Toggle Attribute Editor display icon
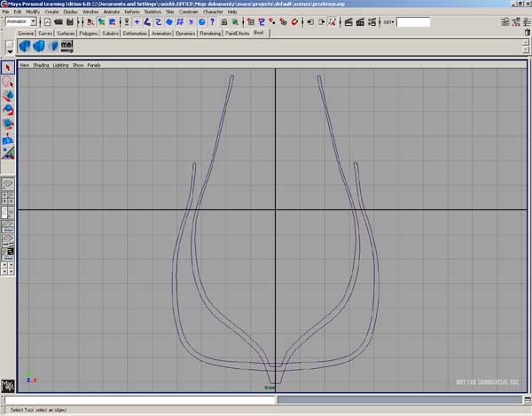Image resolution: width=532 pixels, height=416 pixels. [x=505, y=22]
